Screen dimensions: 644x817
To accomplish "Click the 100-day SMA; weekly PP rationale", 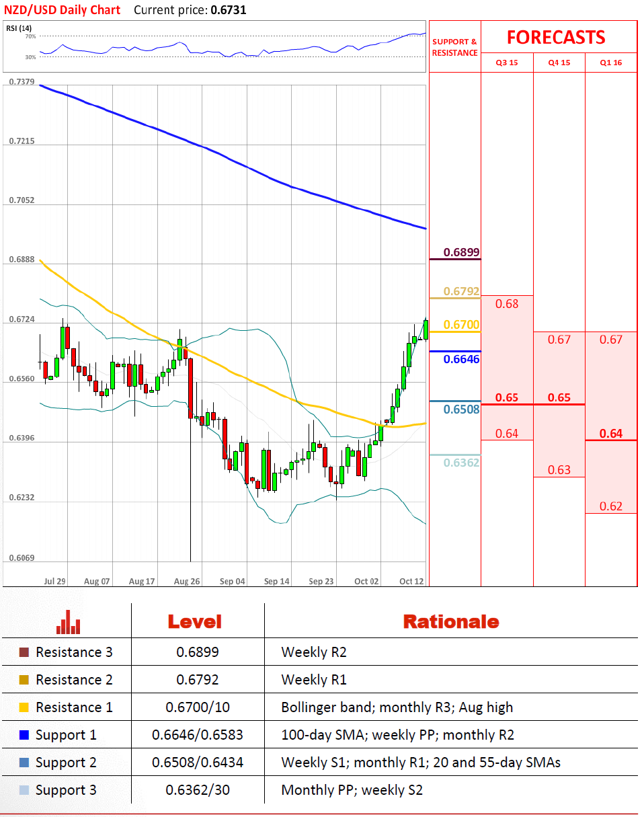I will [397, 735].
